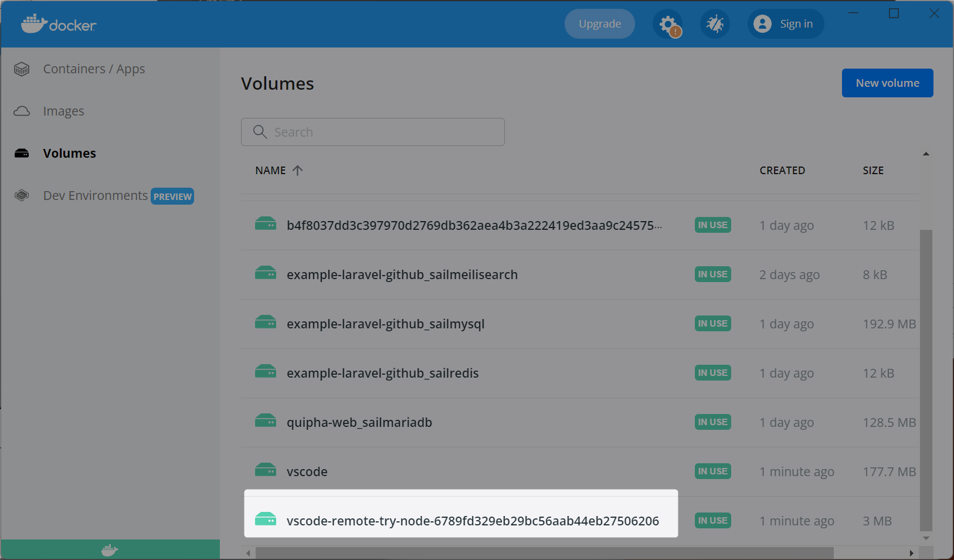This screenshot has width=954, height=560.
Task: Click the Volumes page heading
Action: point(277,84)
